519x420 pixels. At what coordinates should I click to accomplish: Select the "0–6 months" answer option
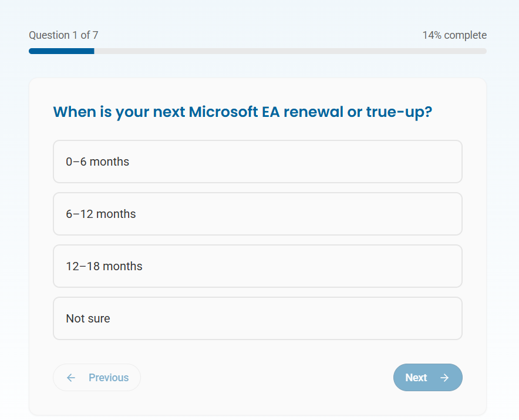[257, 162]
